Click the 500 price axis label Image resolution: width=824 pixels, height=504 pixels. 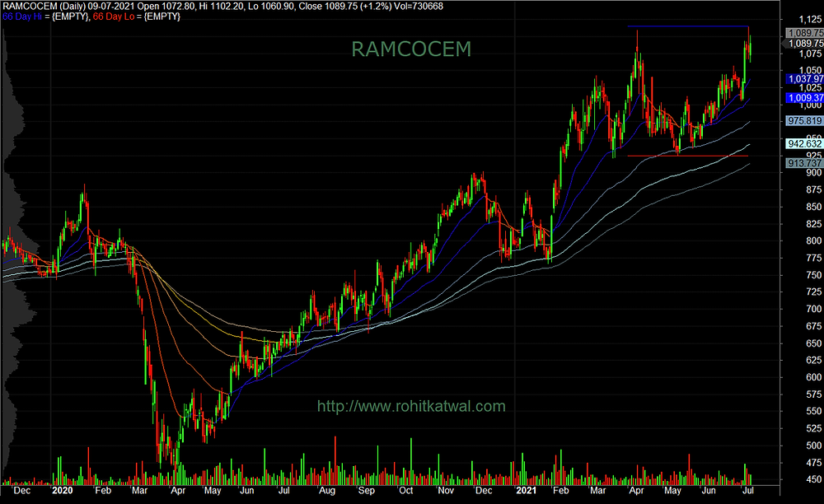(813, 446)
